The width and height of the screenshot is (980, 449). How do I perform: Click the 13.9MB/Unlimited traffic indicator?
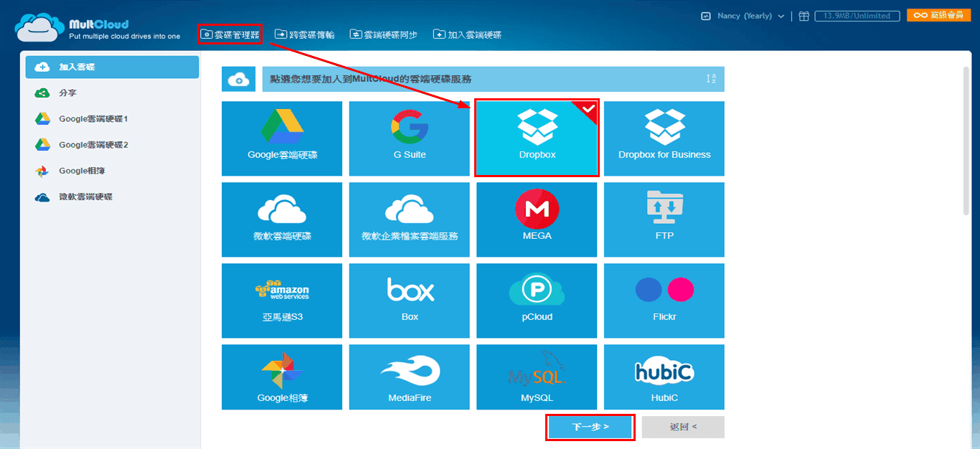point(857,16)
